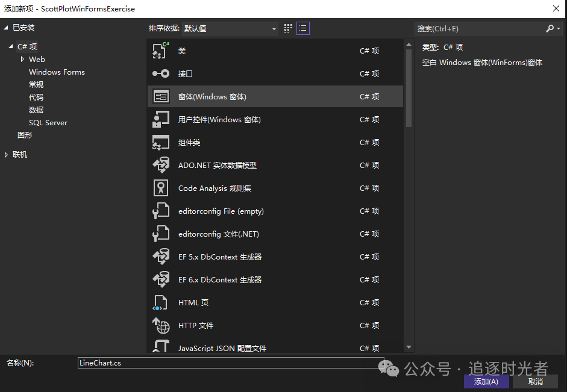Click the 添加(A) button
Viewport: 567px width, 392px height.
coord(486,382)
